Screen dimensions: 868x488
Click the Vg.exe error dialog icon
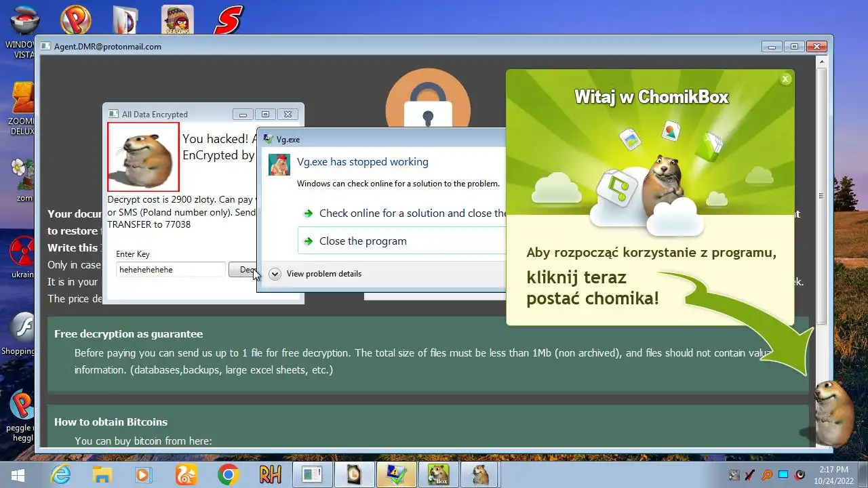279,165
